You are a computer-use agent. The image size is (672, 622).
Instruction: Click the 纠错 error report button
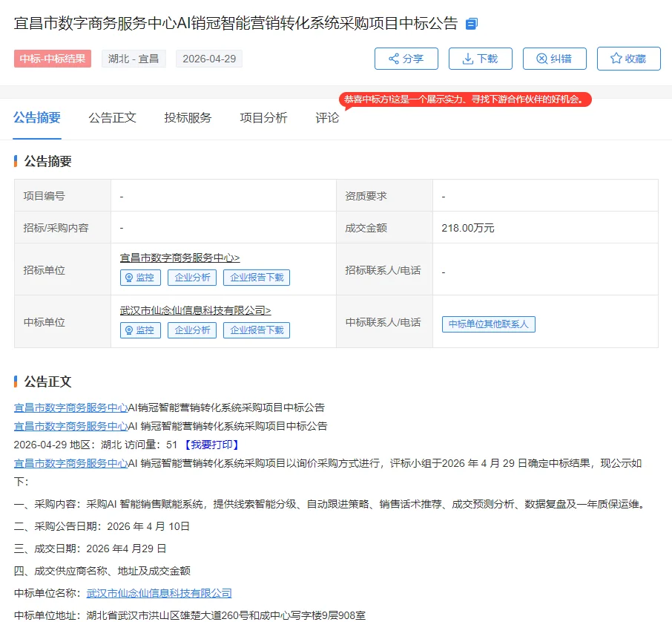click(x=555, y=59)
